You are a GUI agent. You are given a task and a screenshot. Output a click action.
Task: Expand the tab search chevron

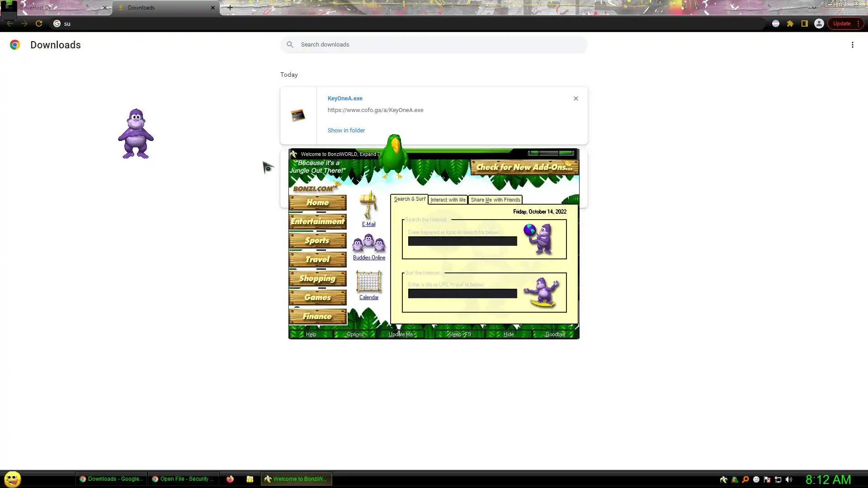814,7
